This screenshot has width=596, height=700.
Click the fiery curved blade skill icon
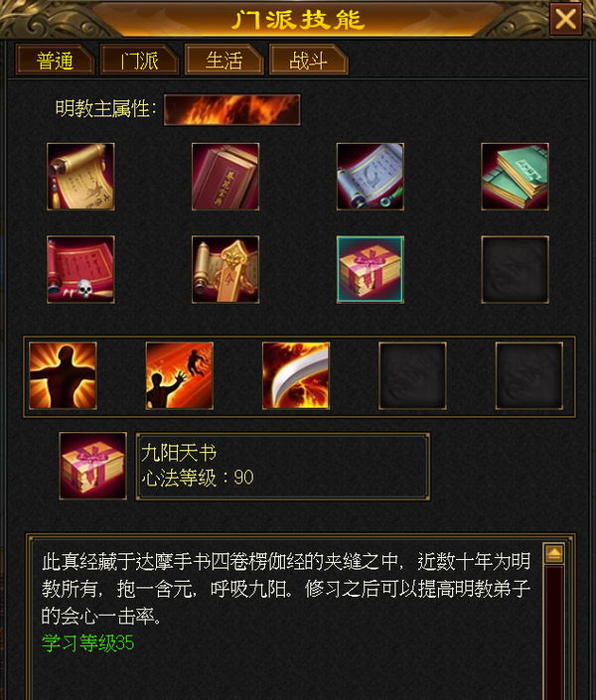(296, 375)
